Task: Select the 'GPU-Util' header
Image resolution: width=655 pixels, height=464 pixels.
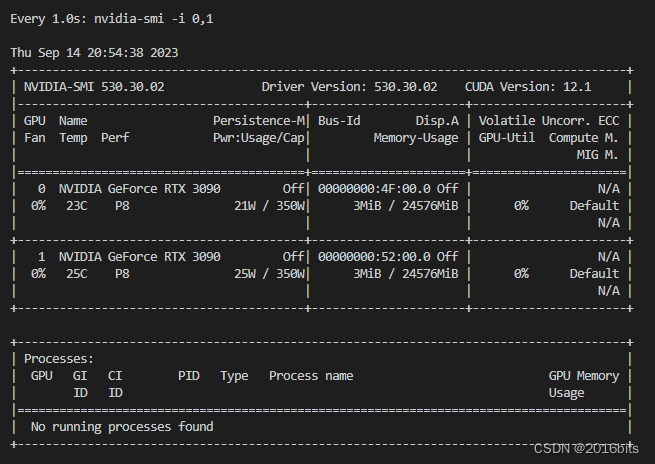Action: coord(507,138)
